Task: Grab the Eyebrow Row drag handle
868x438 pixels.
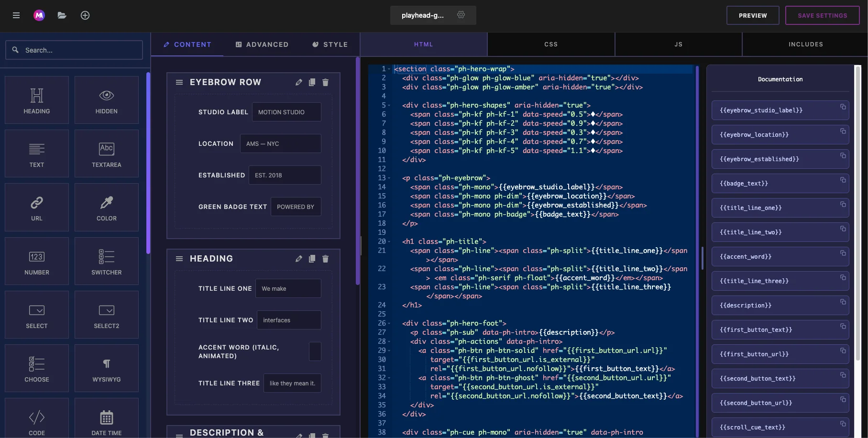Action: click(x=179, y=82)
